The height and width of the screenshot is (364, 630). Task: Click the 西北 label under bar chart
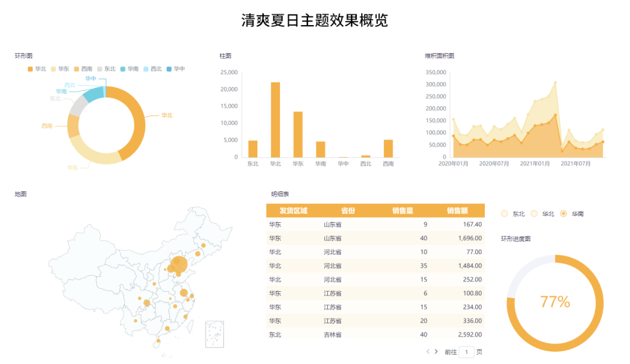(x=366, y=163)
